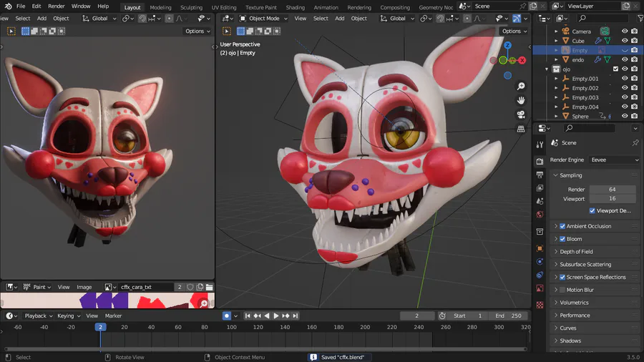Click the blue Z axis gizmo
Screen dimensions: 644x362
[507, 45]
